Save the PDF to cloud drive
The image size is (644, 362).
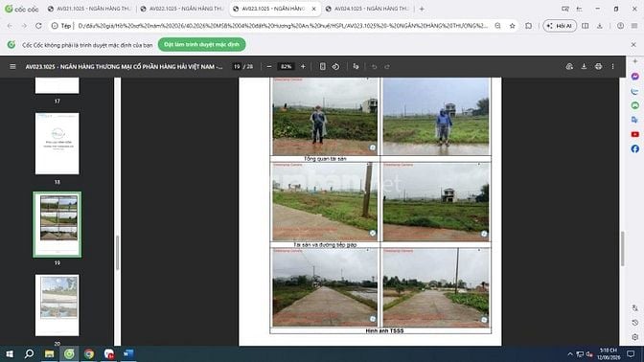pyautogui.click(x=569, y=66)
